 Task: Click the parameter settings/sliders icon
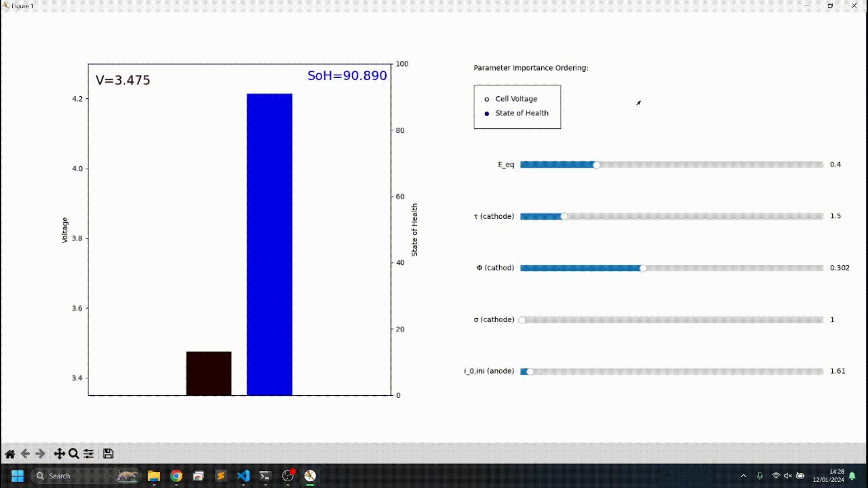[89, 454]
